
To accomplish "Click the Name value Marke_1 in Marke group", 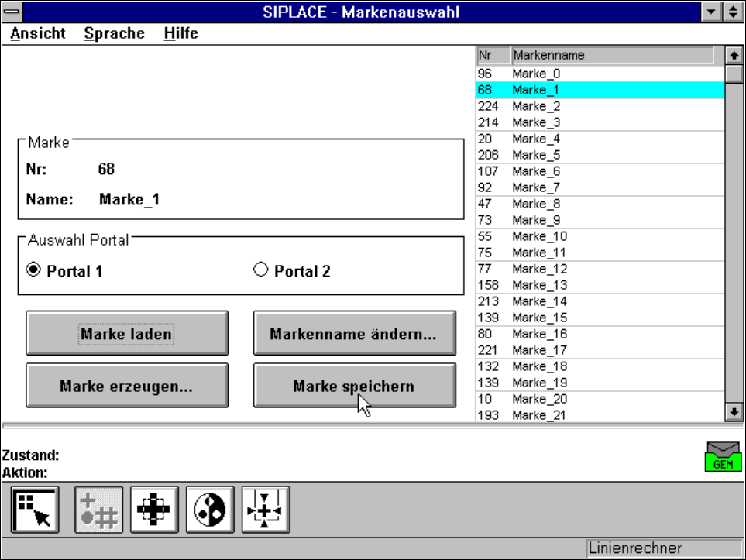I will (x=129, y=199).
